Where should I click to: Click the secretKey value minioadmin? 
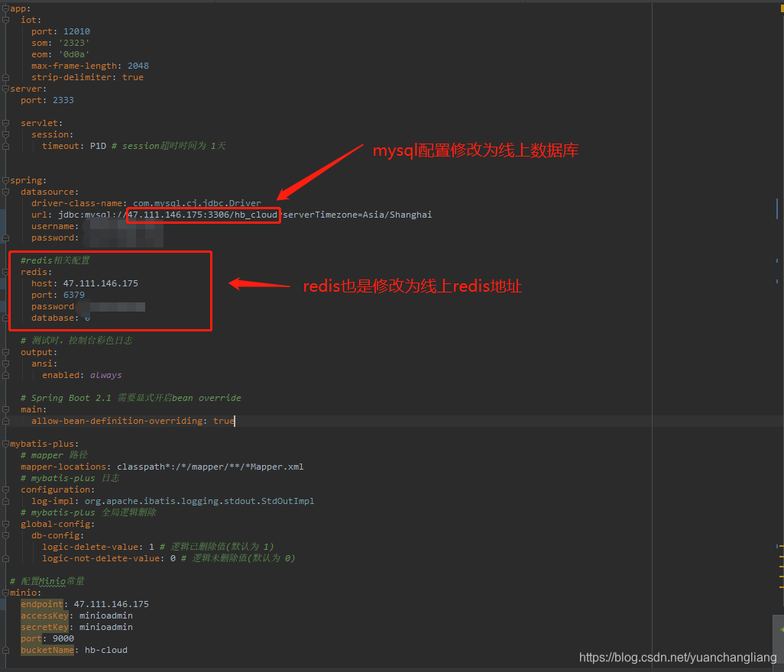[106, 627]
